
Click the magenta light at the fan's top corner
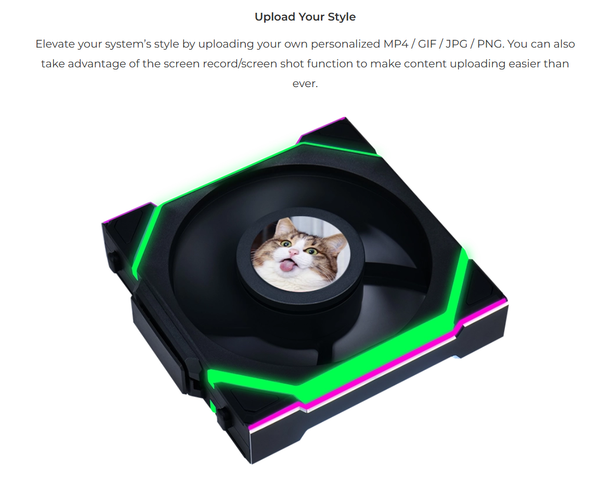(x=321, y=127)
